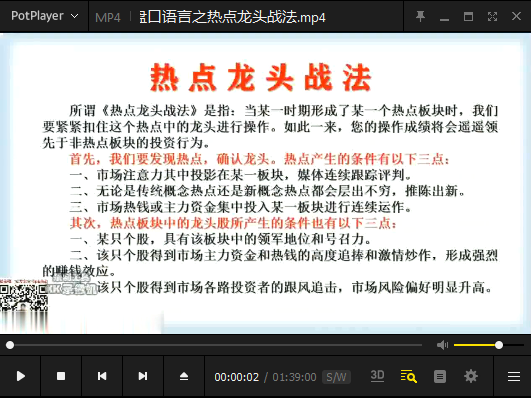This screenshot has width=531, height=398.
Task: Start playback with the Play button
Action: pos(20,376)
